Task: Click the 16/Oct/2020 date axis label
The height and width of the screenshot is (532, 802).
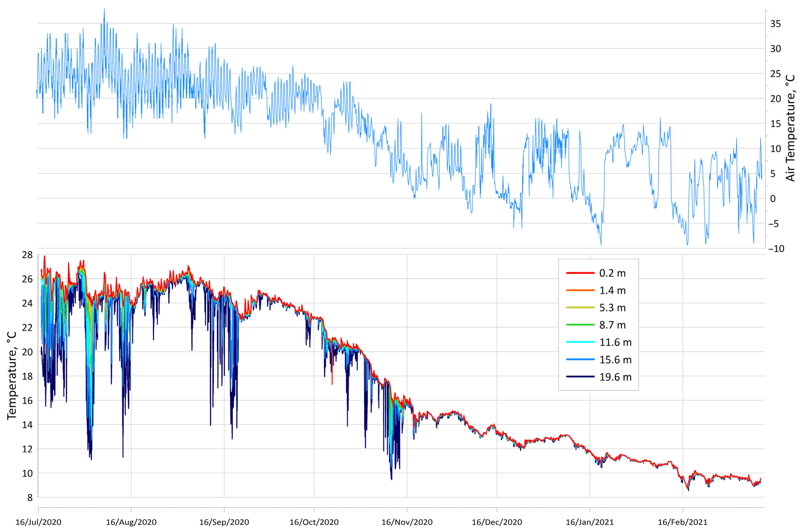Action: click(x=314, y=522)
